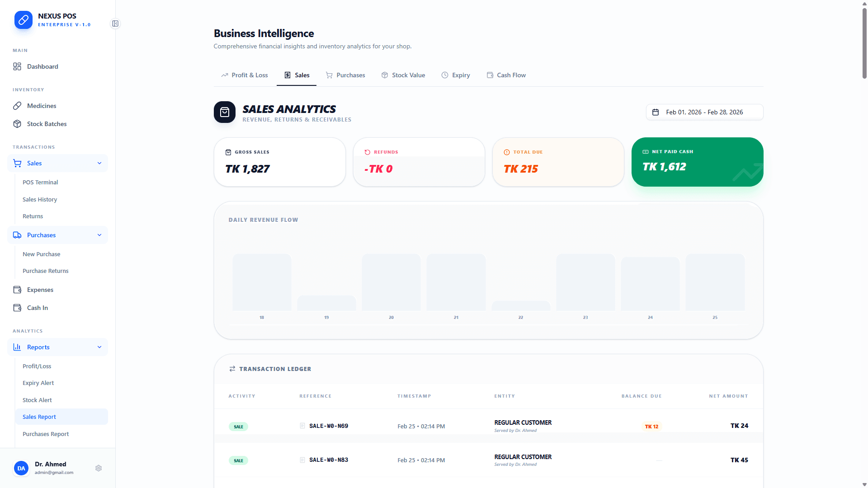Click the Expenses wallet icon
868x488 pixels.
[x=17, y=289]
